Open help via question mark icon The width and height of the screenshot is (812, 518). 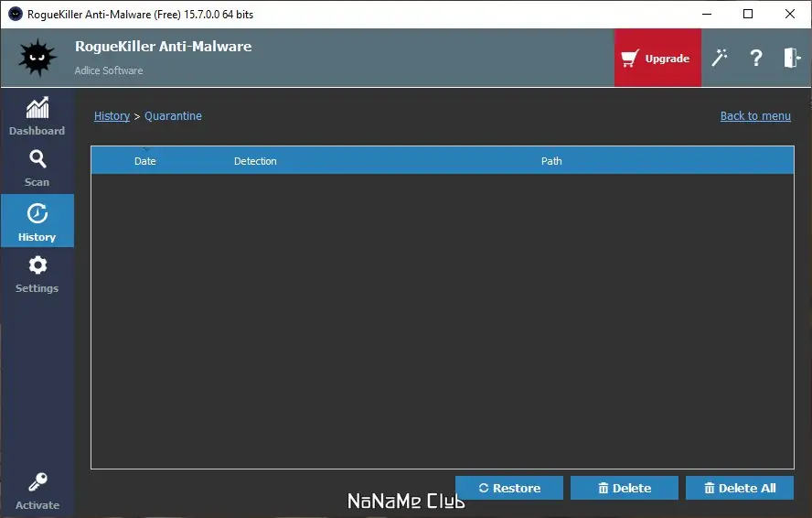[x=756, y=58]
